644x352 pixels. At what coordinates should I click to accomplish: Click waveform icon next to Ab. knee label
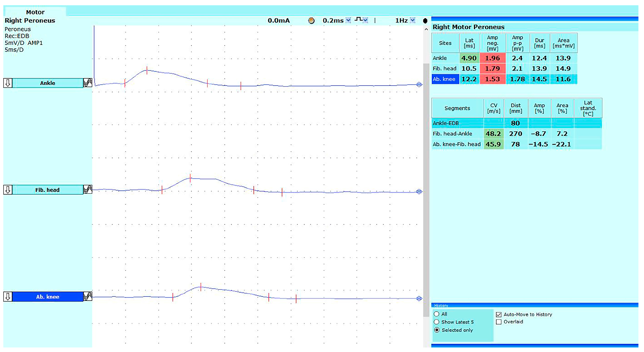pyautogui.click(x=88, y=296)
